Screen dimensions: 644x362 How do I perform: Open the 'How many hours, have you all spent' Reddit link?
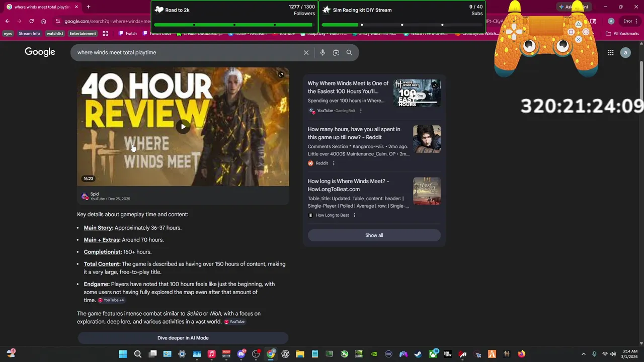[x=354, y=133]
